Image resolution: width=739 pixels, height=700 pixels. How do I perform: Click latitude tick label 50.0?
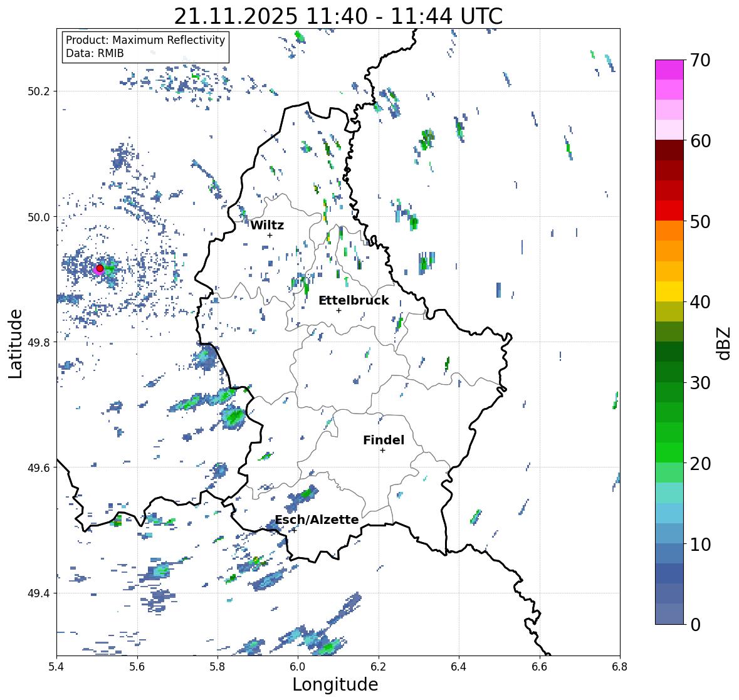(39, 217)
